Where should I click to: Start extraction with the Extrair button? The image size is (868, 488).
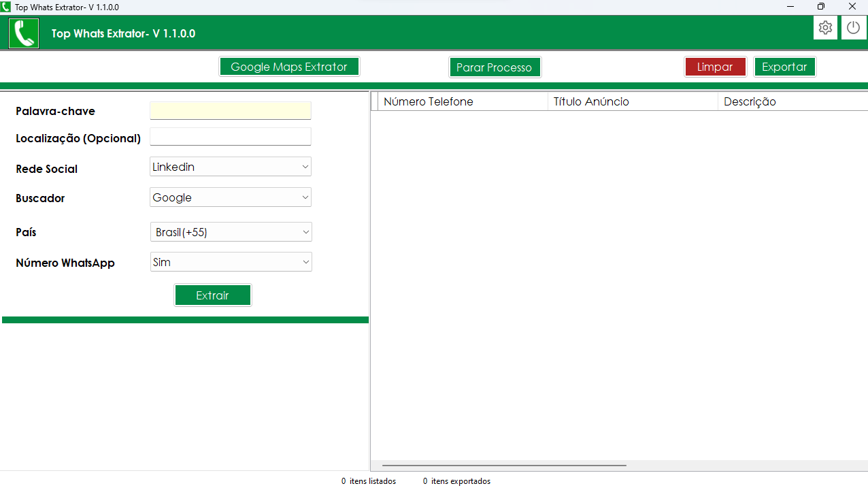(213, 295)
